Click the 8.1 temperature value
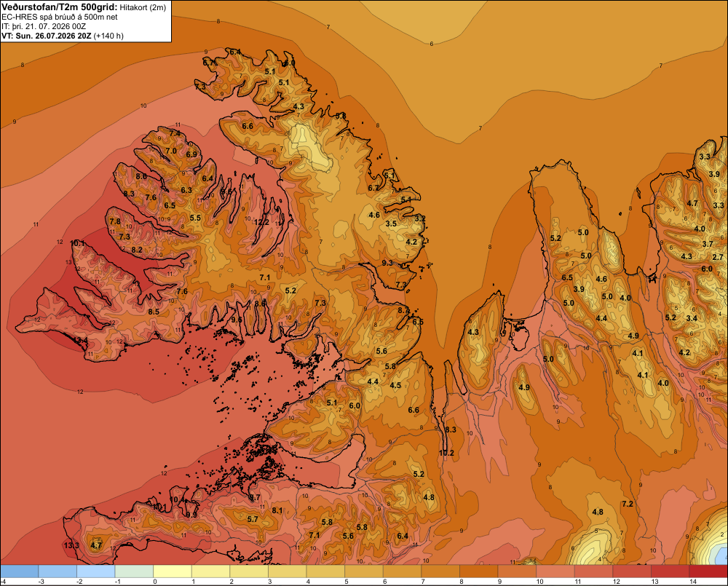 pyautogui.click(x=277, y=510)
